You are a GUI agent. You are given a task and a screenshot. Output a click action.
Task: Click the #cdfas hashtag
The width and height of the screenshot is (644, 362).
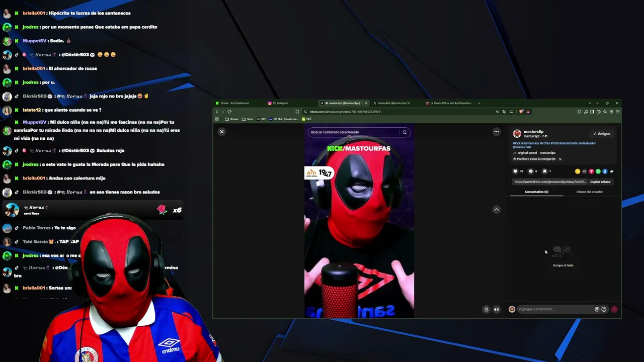[545, 143]
